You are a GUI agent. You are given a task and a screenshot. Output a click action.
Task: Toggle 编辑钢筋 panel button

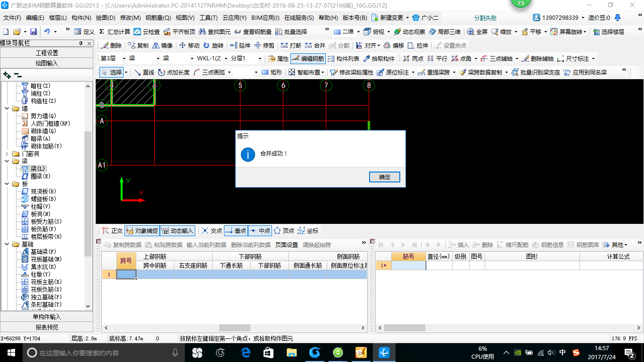(x=308, y=58)
